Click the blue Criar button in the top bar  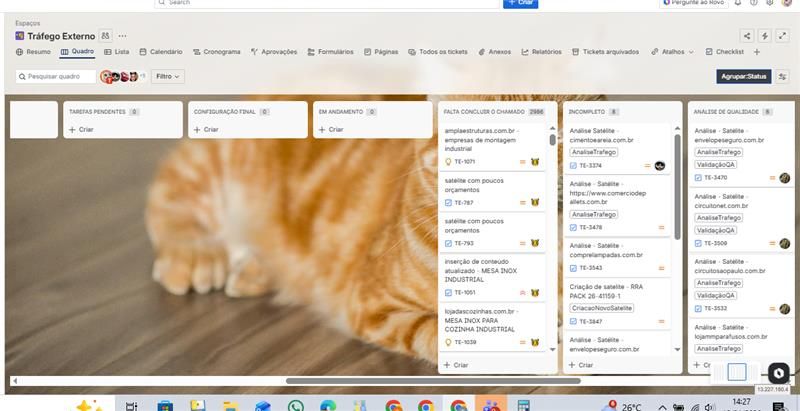(520, 3)
